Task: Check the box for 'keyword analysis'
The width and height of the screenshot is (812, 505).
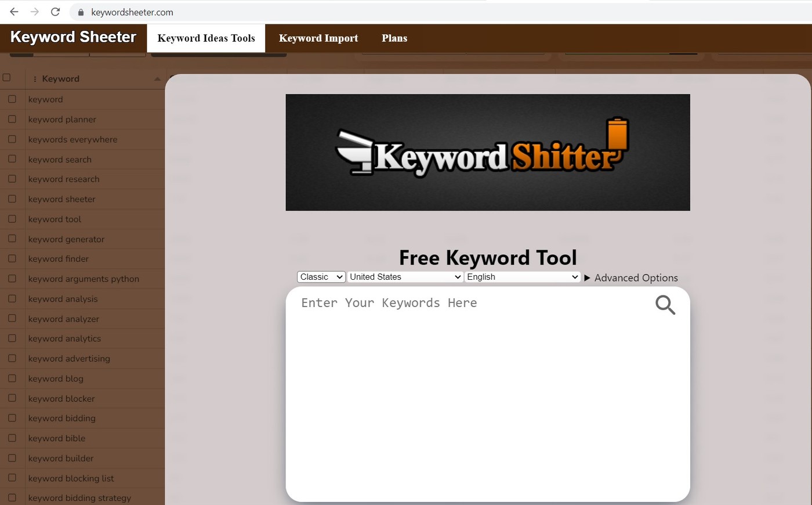Action: (12, 298)
